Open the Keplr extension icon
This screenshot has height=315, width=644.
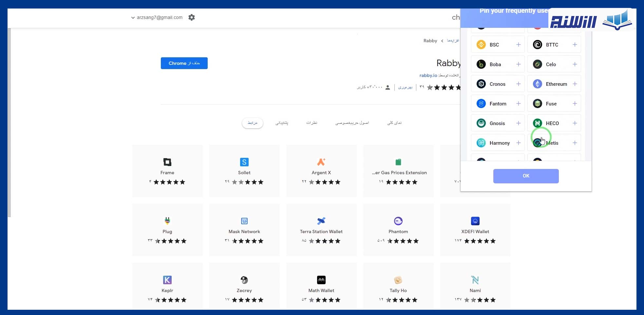[167, 280]
